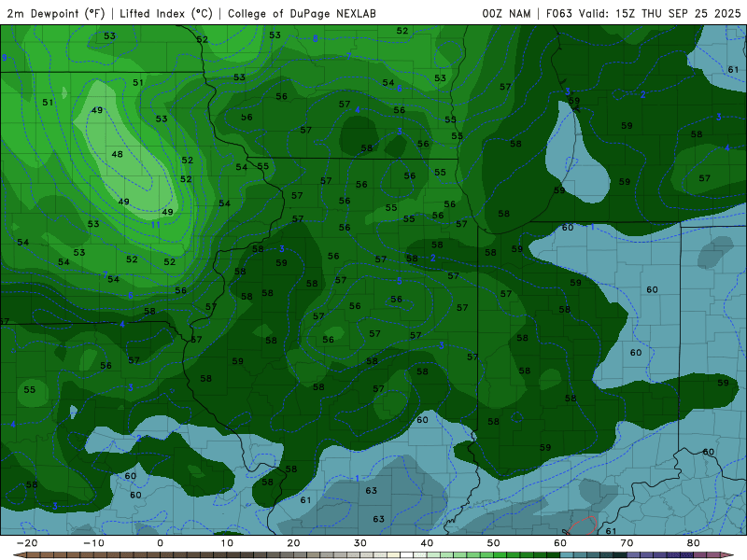This screenshot has width=747, height=560.
Task: Click the "2m Dewpoint (°F)" title text
Action: [55, 13]
